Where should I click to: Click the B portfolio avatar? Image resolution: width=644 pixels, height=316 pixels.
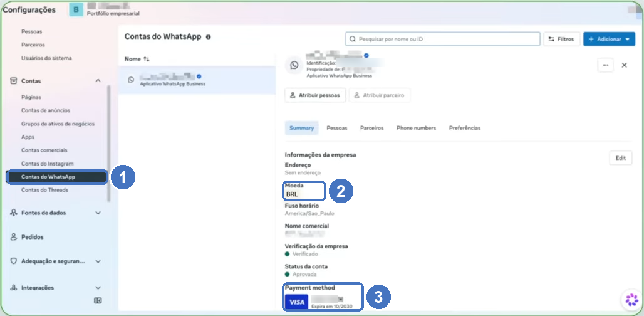pyautogui.click(x=76, y=9)
